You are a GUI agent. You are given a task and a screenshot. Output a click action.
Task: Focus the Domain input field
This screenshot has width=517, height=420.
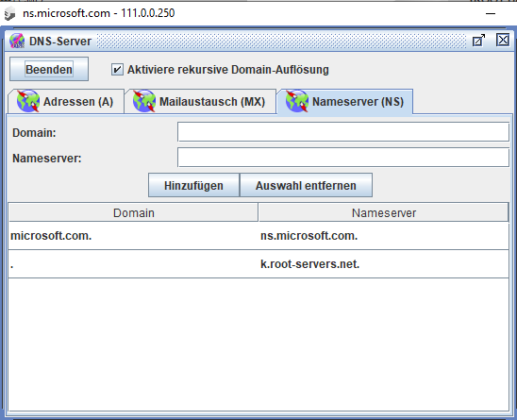pyautogui.click(x=343, y=132)
